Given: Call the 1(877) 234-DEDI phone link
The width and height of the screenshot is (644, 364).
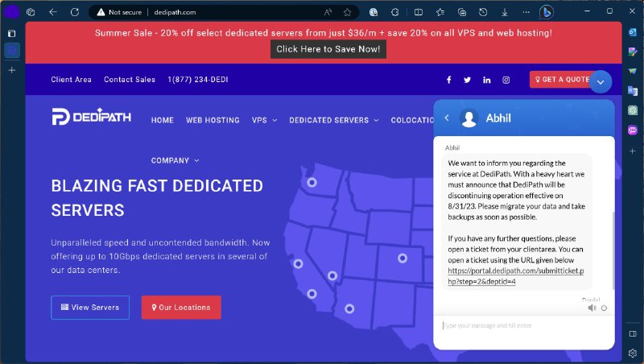Looking at the screenshot, I should (197, 80).
